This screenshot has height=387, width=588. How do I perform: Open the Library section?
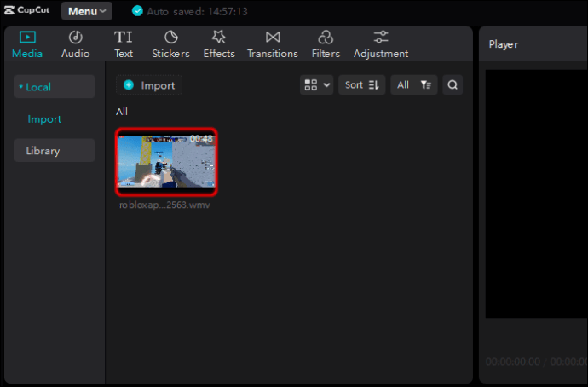[55, 150]
